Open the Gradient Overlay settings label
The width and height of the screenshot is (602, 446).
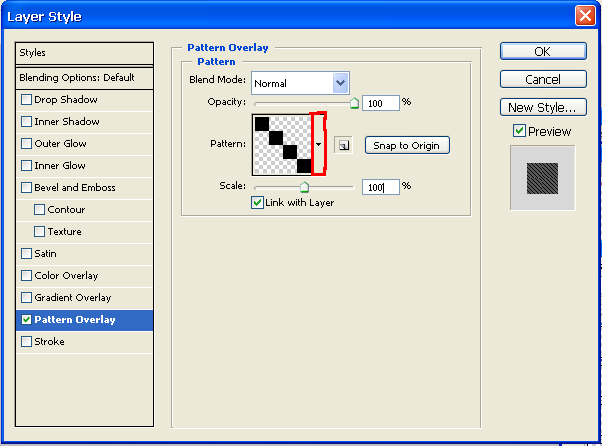(73, 298)
